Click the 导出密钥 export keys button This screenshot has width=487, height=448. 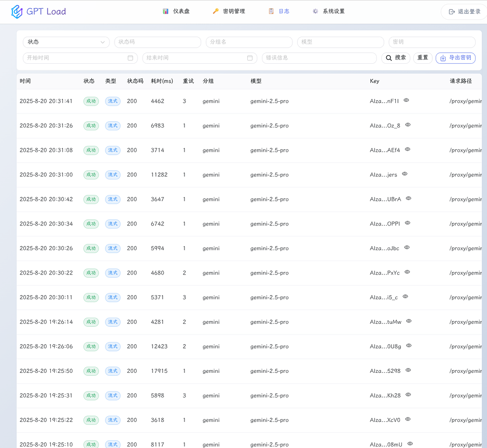[455, 58]
